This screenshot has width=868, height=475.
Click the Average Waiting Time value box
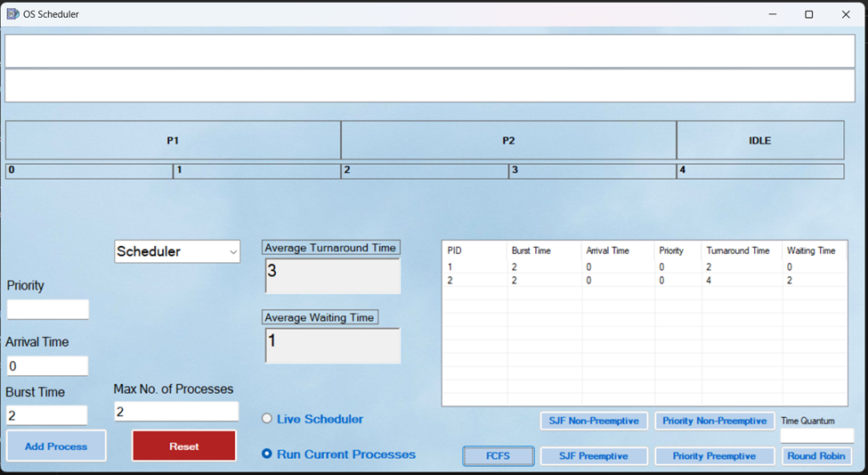click(333, 345)
